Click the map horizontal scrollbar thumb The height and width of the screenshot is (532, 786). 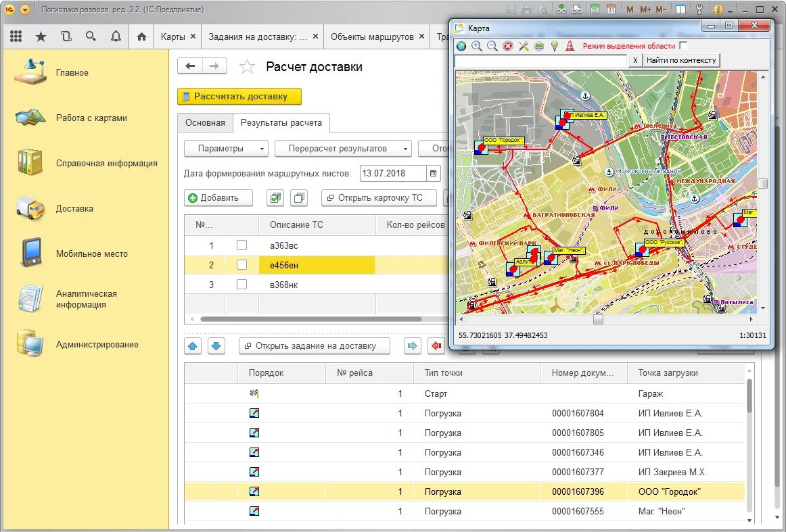(598, 319)
